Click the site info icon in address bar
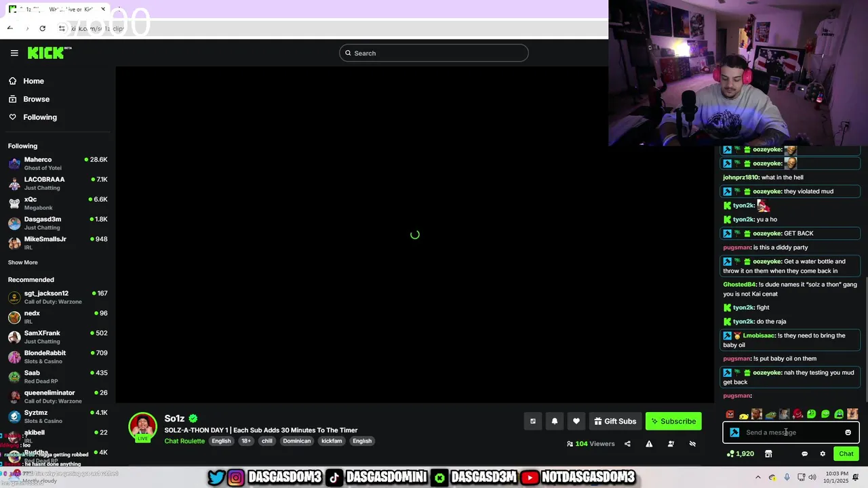The width and height of the screenshot is (868, 488). [62, 28]
